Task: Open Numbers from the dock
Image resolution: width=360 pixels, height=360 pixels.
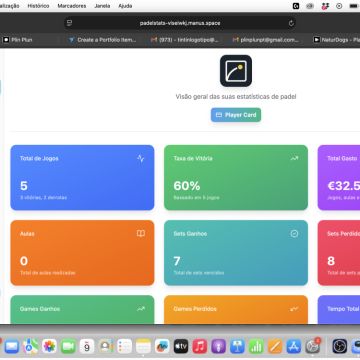Action: [x=256, y=347]
